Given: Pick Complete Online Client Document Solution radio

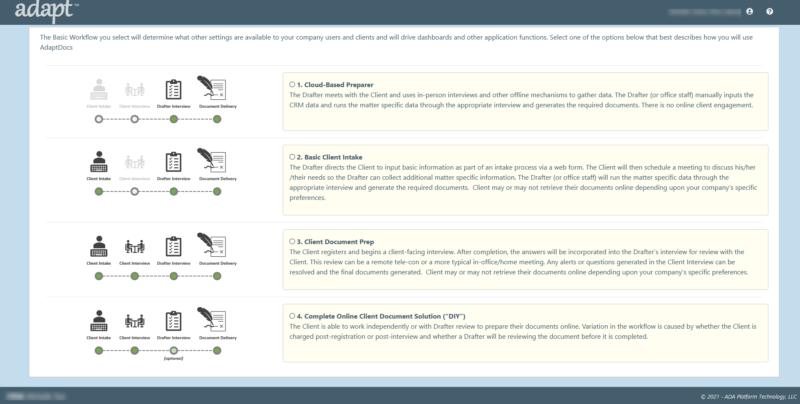Looking at the screenshot, I should [292, 315].
